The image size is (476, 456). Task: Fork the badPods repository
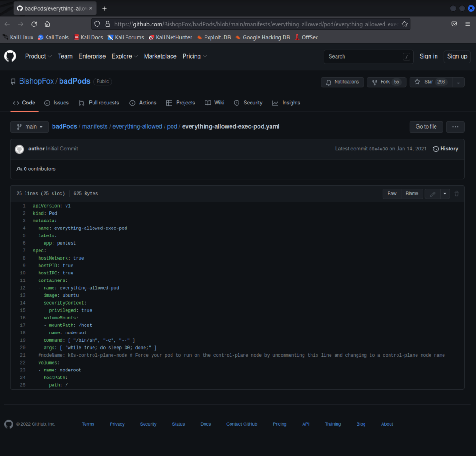[x=386, y=82]
